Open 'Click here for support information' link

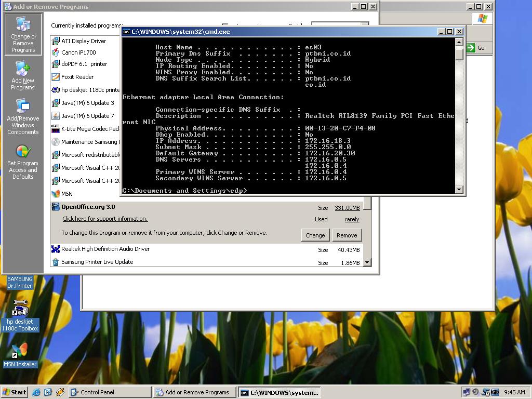[x=105, y=219]
